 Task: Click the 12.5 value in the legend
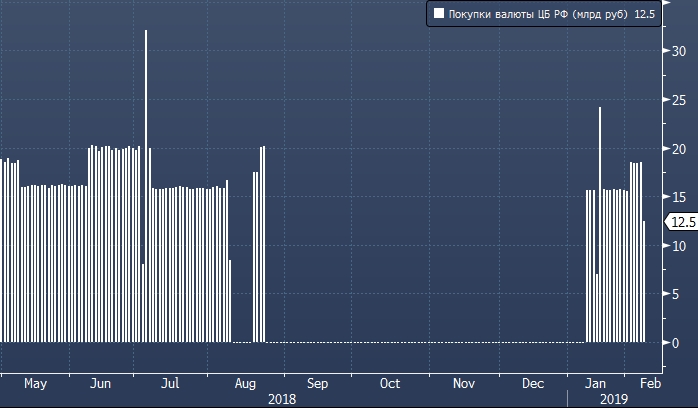[644, 14]
